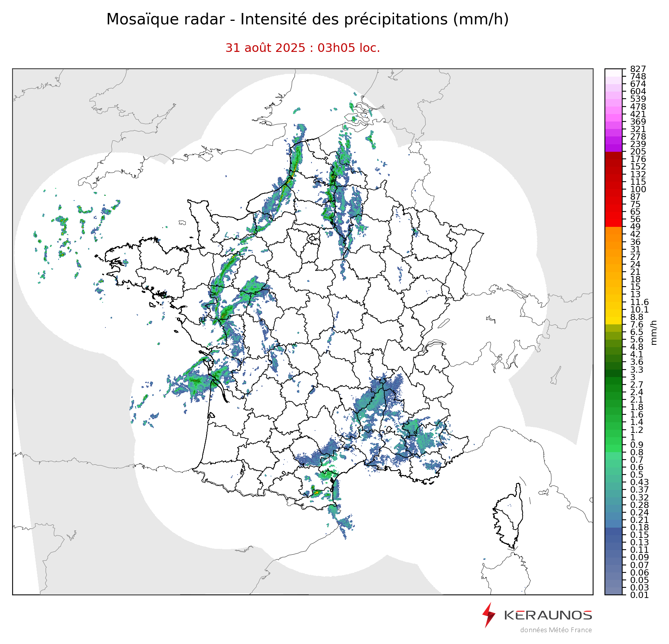Image resolution: width=669 pixels, height=644 pixels.
Task: Click the '0.09' colorbar tick label
Action: (640, 558)
